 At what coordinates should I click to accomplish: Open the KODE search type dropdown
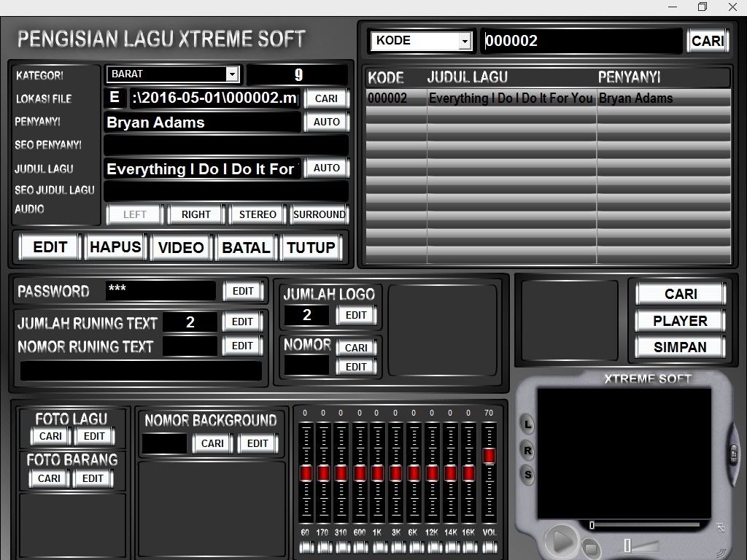pyautogui.click(x=465, y=41)
